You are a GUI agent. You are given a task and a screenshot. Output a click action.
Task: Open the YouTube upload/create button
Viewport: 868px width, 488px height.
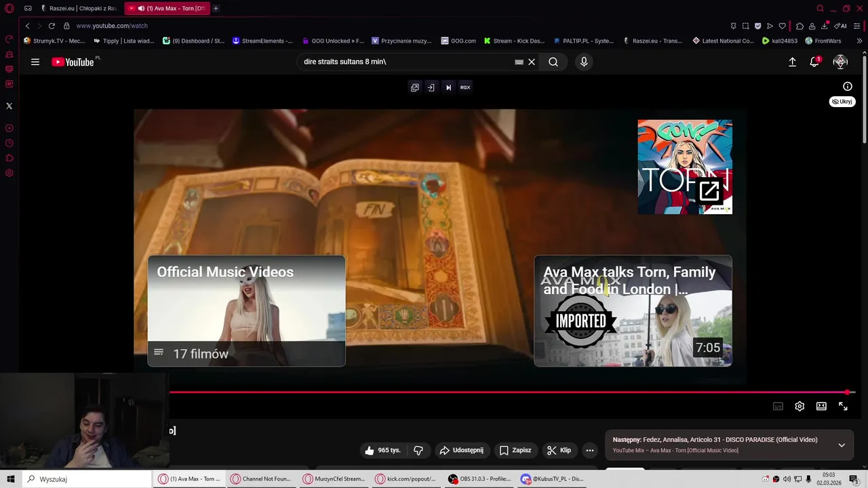point(792,62)
